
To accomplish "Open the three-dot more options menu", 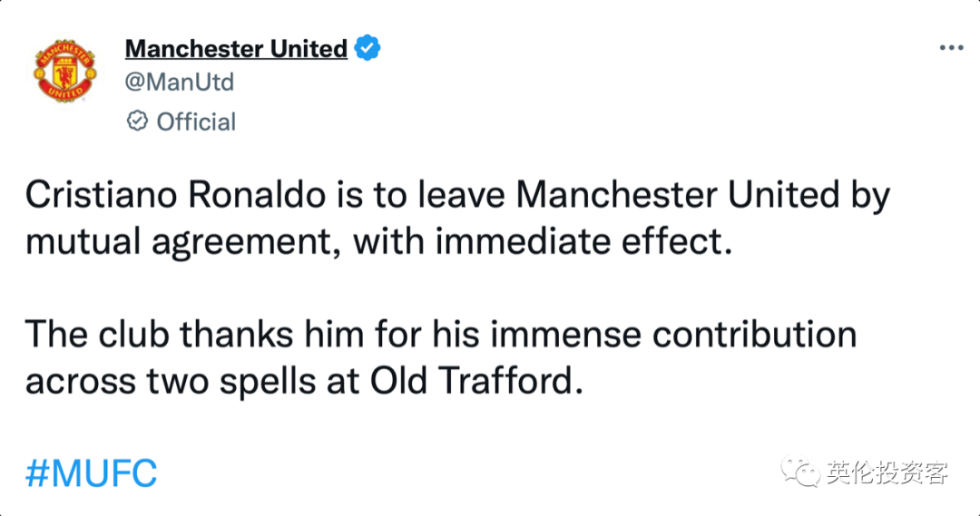I will coord(951,48).
